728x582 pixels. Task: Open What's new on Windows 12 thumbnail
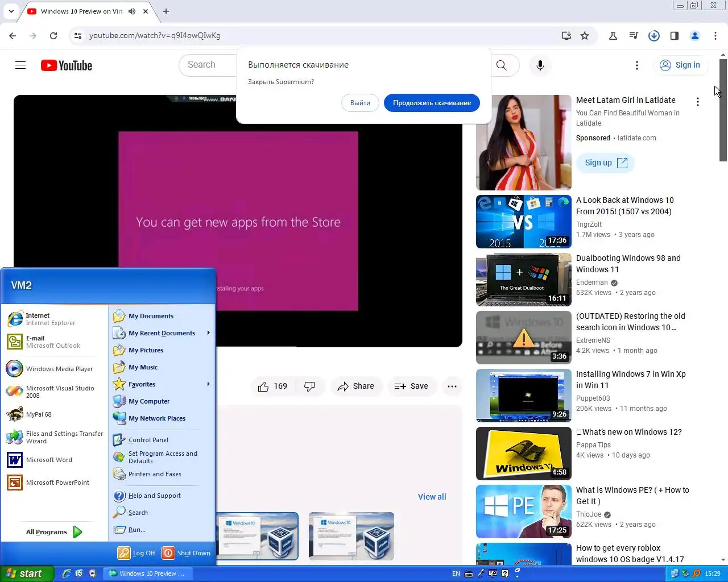(x=524, y=454)
